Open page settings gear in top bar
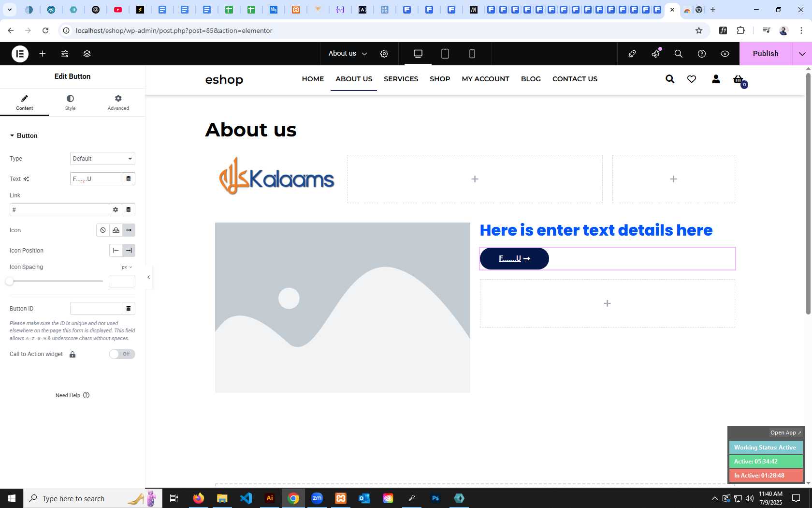This screenshot has width=812, height=508. (384, 54)
